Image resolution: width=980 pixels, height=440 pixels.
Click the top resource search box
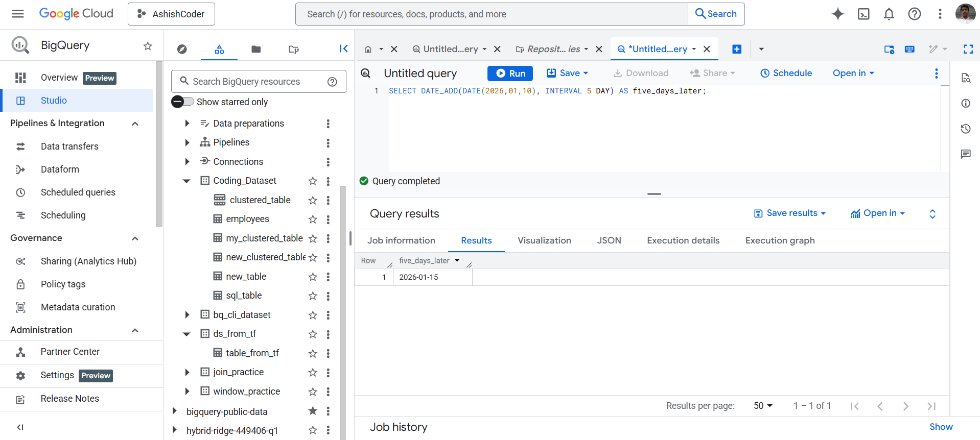click(x=492, y=14)
